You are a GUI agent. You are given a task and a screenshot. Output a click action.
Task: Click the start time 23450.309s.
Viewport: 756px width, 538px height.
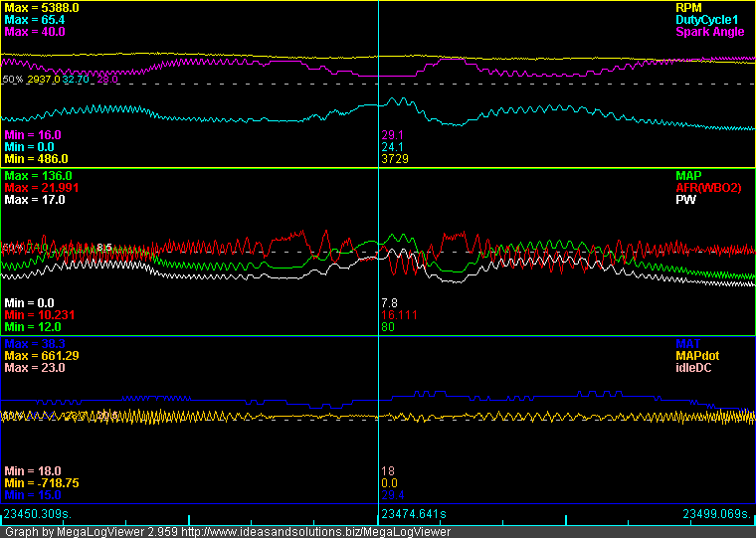37,514
